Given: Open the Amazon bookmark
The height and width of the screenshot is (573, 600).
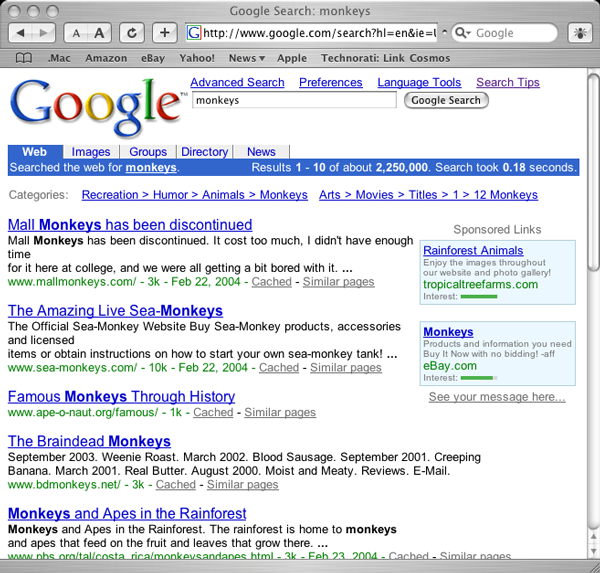Looking at the screenshot, I should (x=106, y=58).
